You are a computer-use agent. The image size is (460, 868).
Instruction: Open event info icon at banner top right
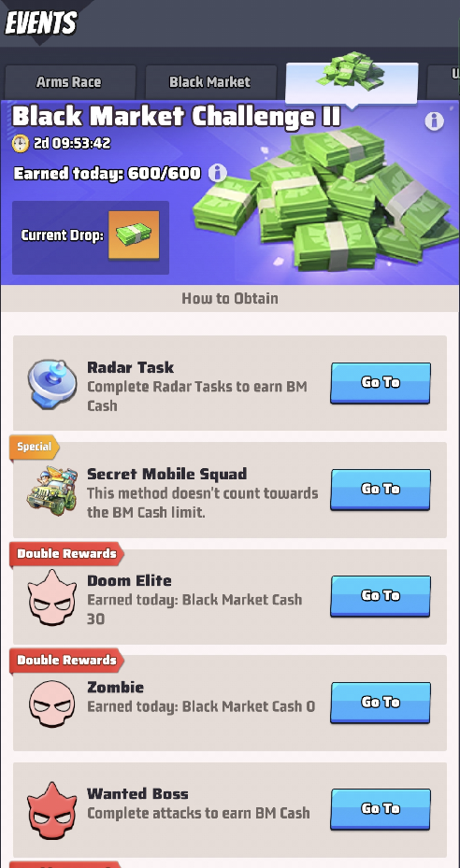[434, 121]
